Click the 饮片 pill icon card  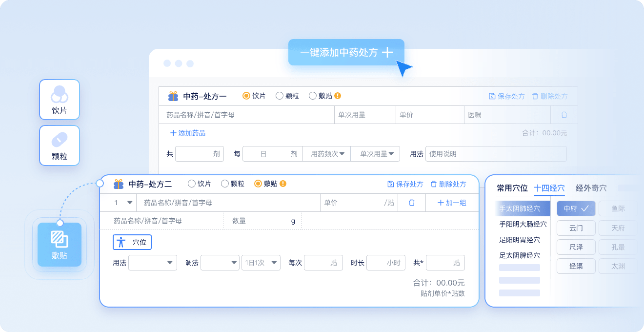(60, 100)
